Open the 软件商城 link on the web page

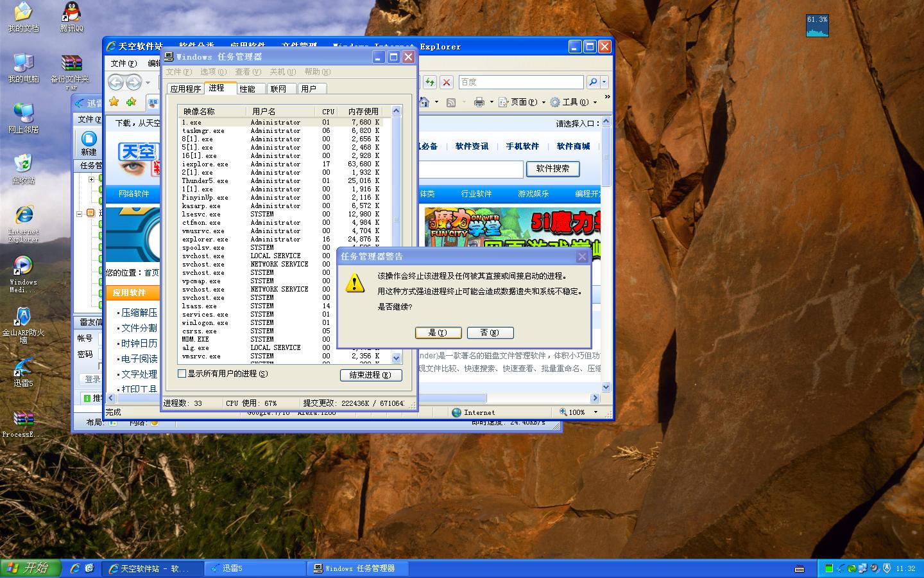coord(573,146)
